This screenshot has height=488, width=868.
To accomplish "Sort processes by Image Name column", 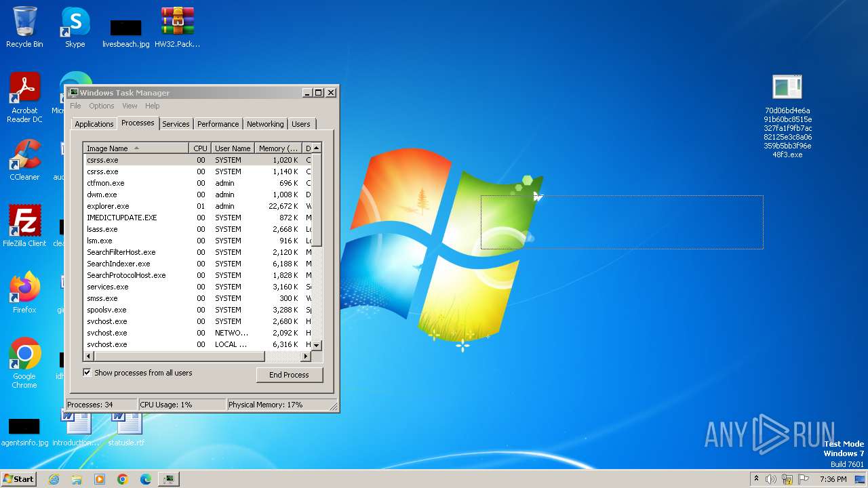I will click(136, 148).
